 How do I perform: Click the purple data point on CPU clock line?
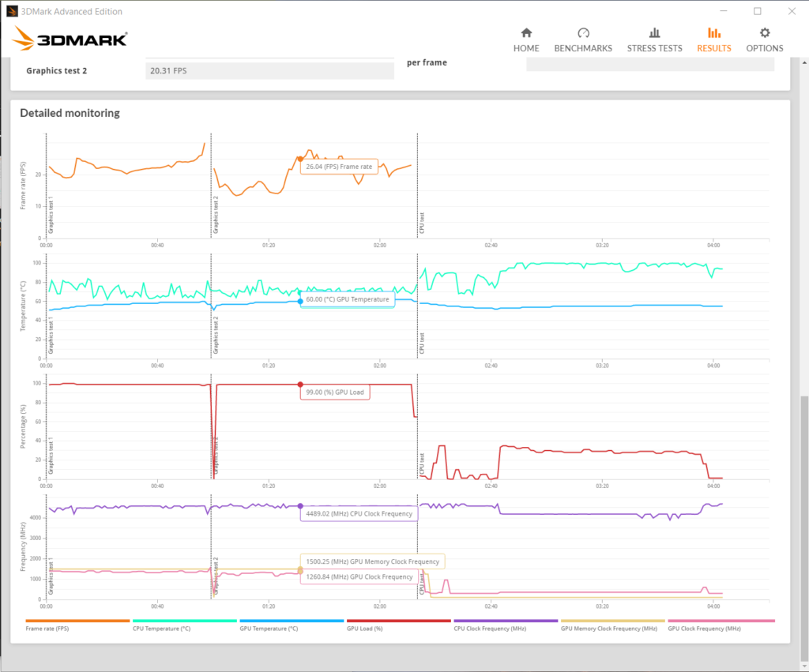pos(300,506)
